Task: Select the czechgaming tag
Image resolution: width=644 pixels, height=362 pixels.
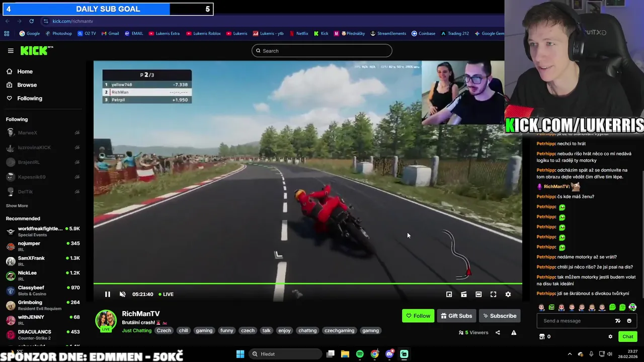Action: (339, 330)
